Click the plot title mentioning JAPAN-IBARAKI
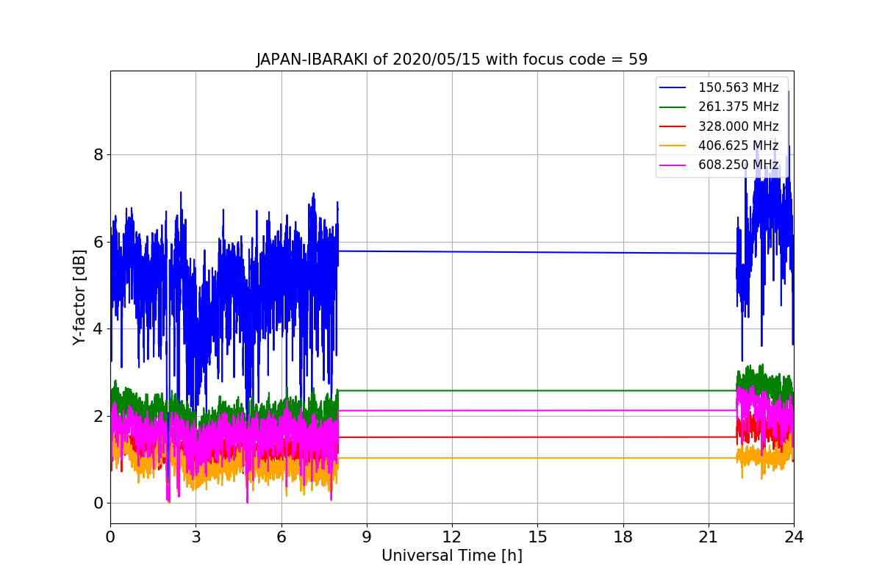The width and height of the screenshot is (882, 588). pos(452,60)
